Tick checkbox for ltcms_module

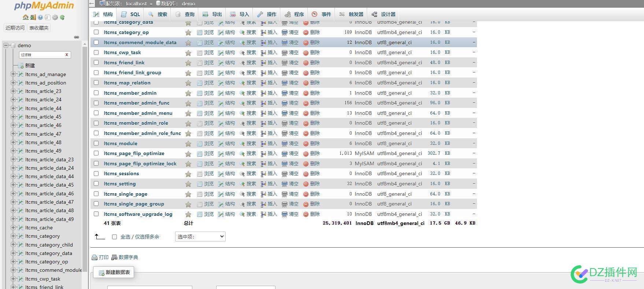tap(96, 143)
